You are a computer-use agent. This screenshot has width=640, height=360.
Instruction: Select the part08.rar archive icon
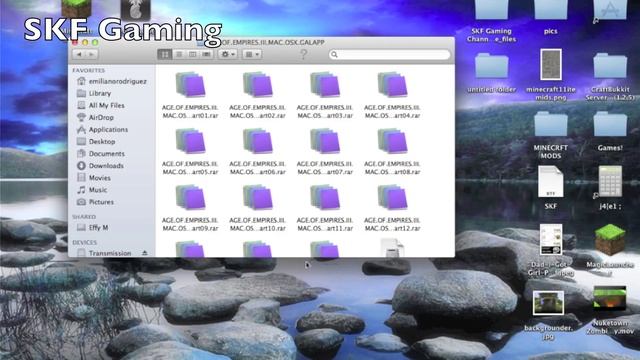coord(393,141)
